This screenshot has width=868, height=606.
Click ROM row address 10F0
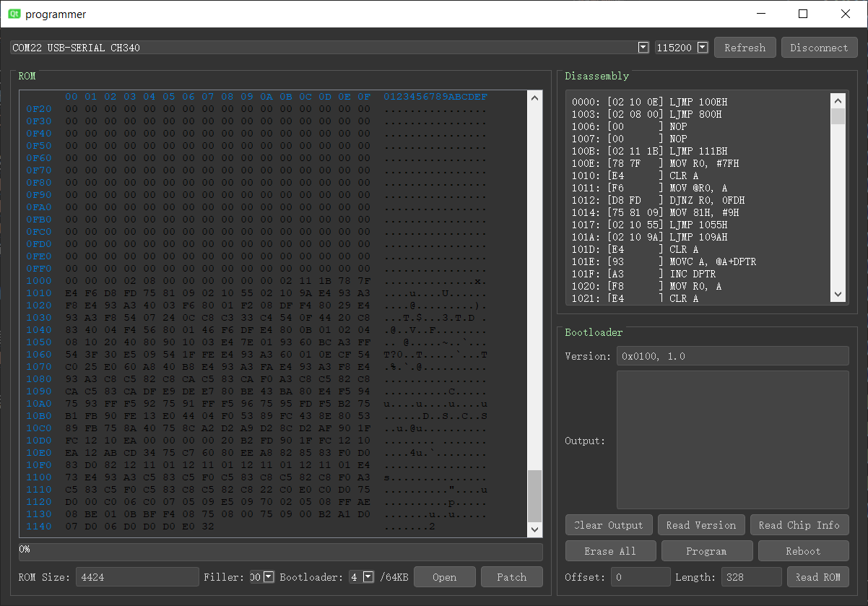click(x=39, y=464)
